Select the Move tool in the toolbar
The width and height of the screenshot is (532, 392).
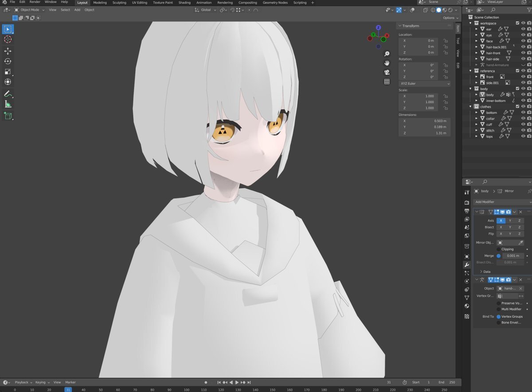8,51
